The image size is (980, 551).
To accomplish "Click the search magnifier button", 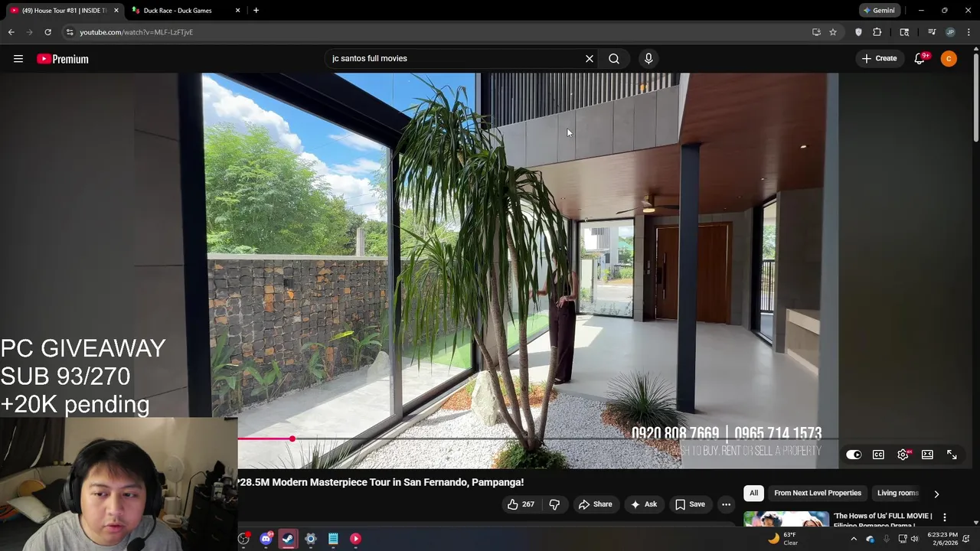I will coord(614,59).
